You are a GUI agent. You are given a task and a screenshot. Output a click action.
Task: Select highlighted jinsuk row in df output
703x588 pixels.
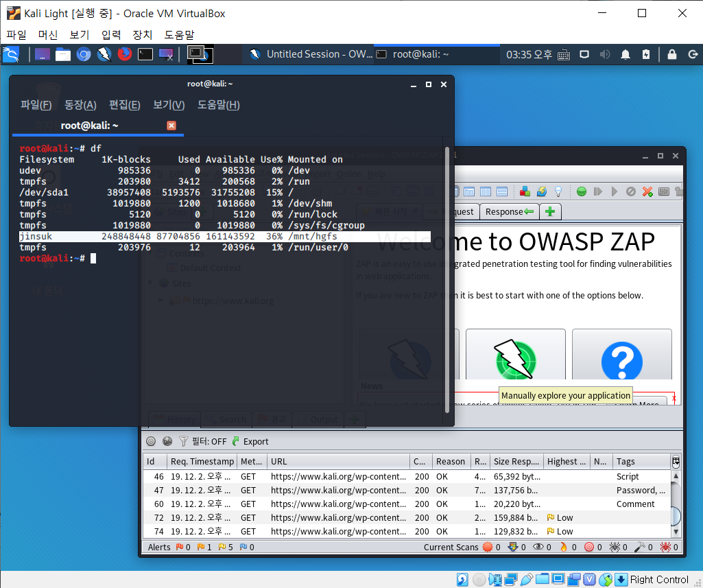click(225, 236)
